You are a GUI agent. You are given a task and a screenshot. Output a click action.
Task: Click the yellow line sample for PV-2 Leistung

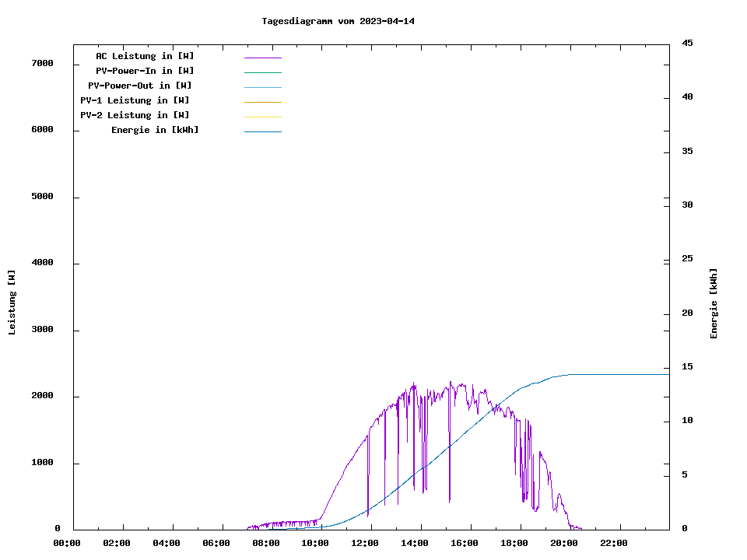pyautogui.click(x=262, y=117)
